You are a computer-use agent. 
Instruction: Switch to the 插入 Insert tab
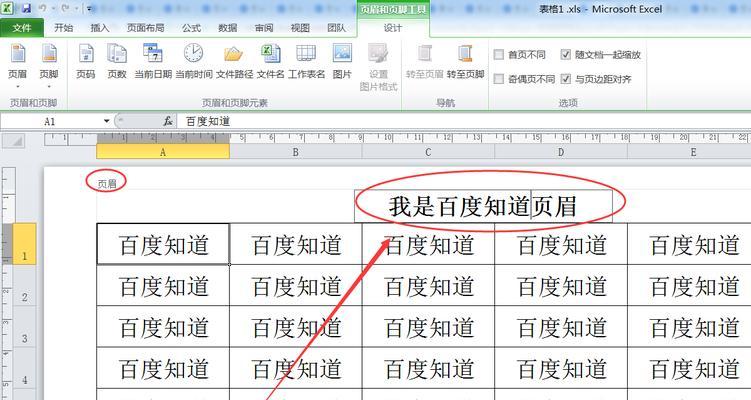tap(100, 28)
